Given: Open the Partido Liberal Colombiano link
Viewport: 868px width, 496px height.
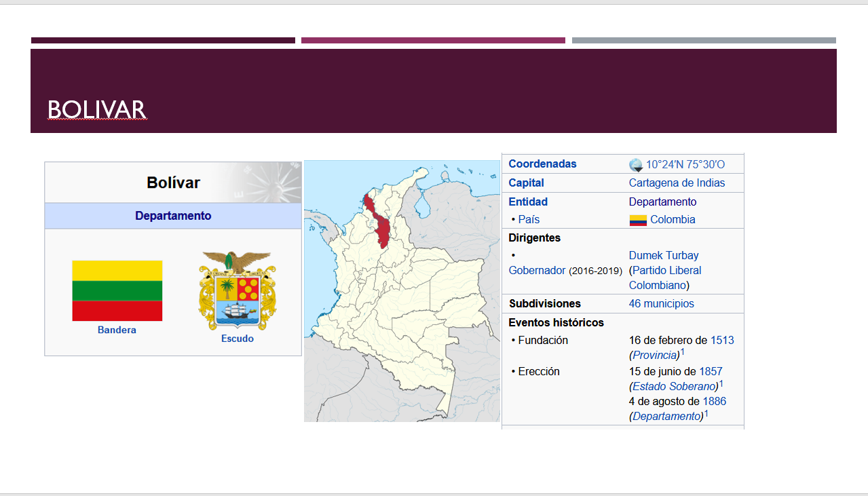Looking at the screenshot, I should pyautogui.click(x=665, y=278).
